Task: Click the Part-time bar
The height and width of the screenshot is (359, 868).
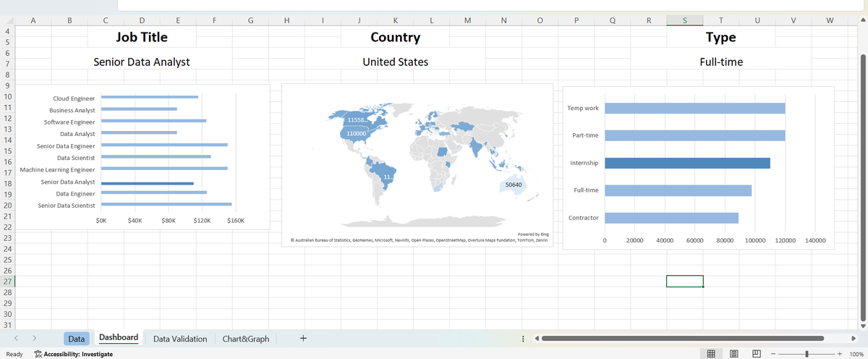Action: tap(695, 135)
